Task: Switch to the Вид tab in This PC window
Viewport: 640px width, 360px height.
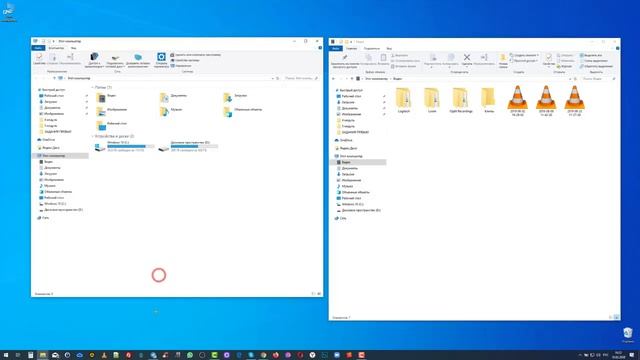Action: [73, 48]
